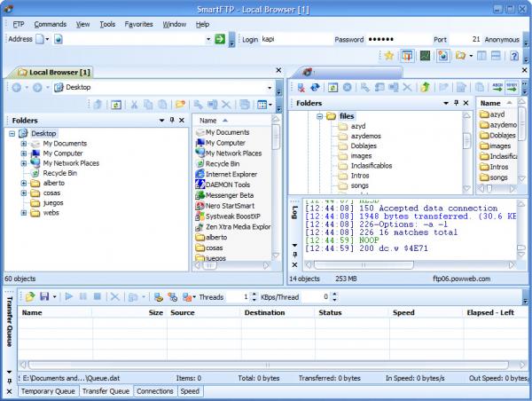
Task: Toggle binary transfer mode icon
Action: 512,87
